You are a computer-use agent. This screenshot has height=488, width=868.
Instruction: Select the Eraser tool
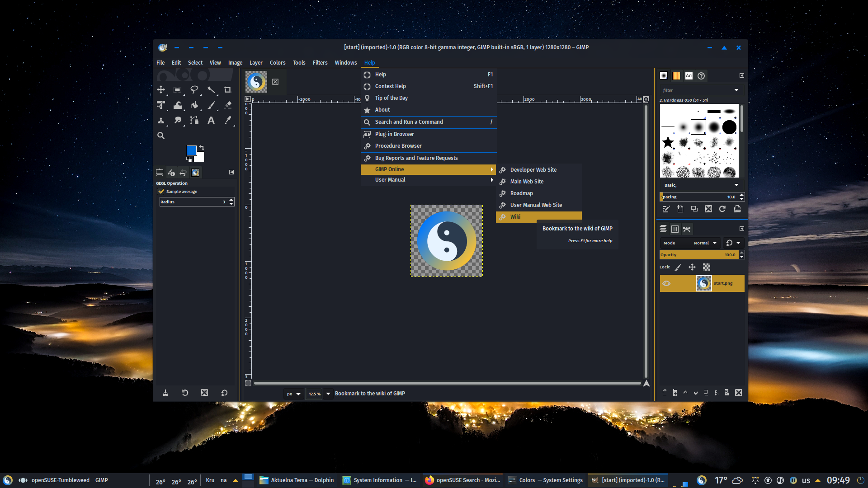228,105
